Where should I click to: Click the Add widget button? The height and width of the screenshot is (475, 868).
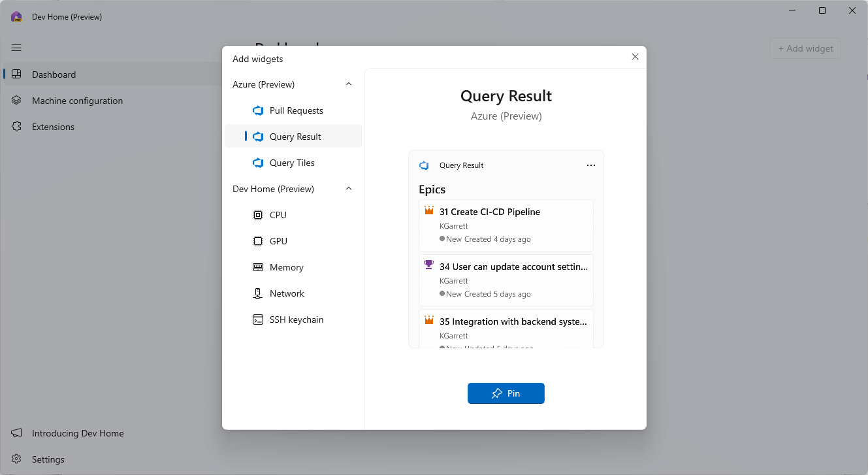[805, 48]
